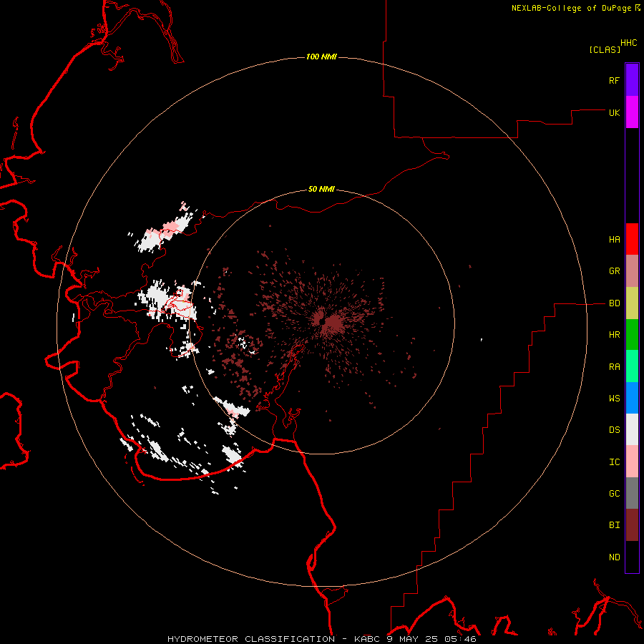Click the BD yellow legend color swatch
Image resolution: width=644 pixels, height=644 pixels.
tap(632, 303)
